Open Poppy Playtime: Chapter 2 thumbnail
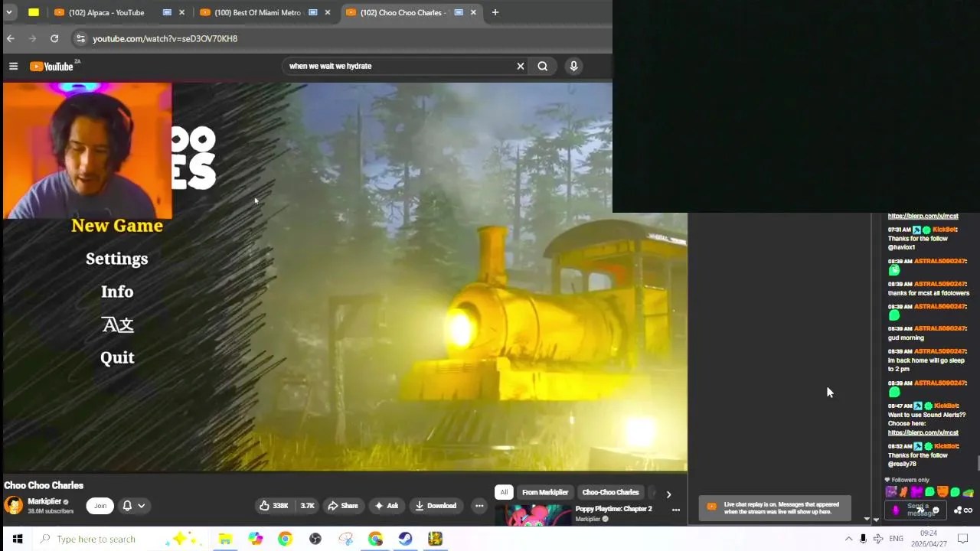Viewport: 980px width, 551px height. click(x=533, y=514)
